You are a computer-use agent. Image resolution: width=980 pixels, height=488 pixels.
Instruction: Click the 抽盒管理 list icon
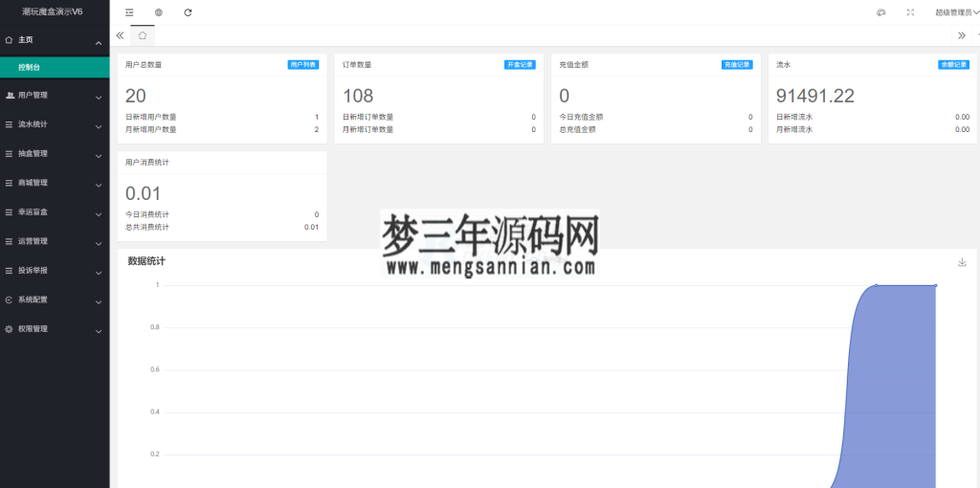(x=9, y=154)
